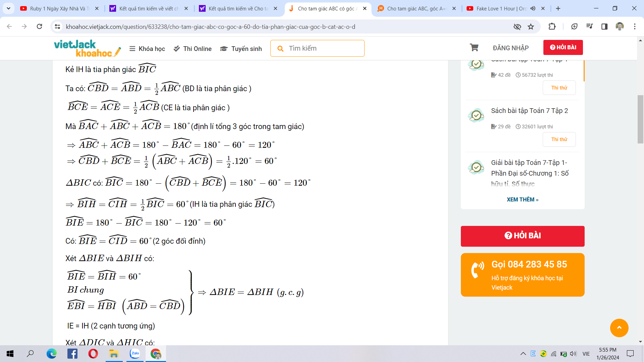Click the ĐĂNG NHẬP link
644x362 pixels.
(x=511, y=48)
